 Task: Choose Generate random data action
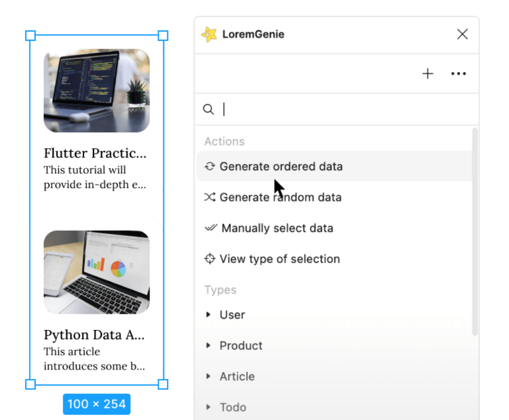pos(334,197)
